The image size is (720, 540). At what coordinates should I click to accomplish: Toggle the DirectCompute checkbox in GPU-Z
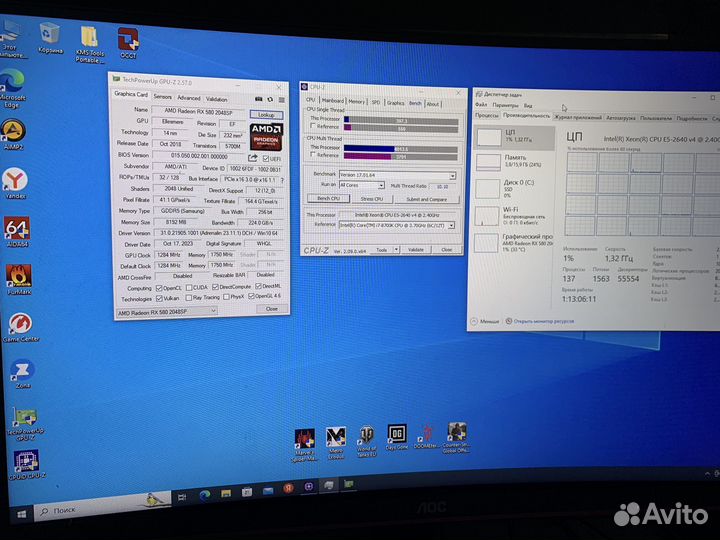(x=215, y=287)
